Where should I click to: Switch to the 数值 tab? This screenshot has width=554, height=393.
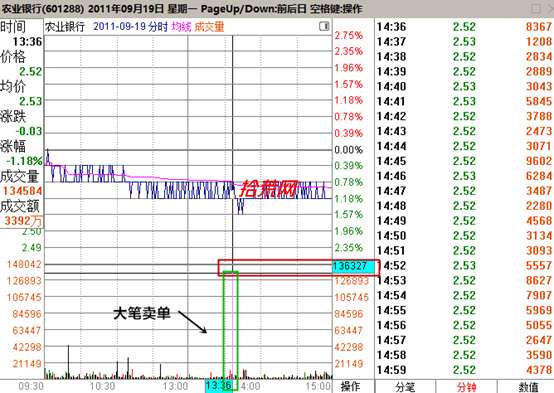click(x=528, y=387)
